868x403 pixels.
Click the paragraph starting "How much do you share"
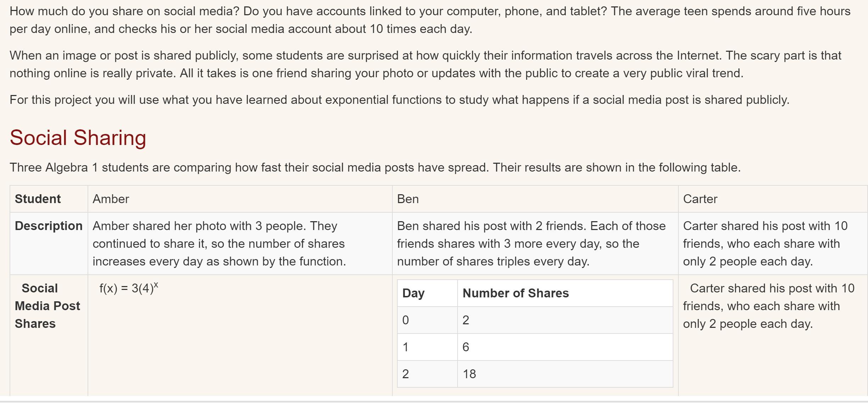point(430,20)
